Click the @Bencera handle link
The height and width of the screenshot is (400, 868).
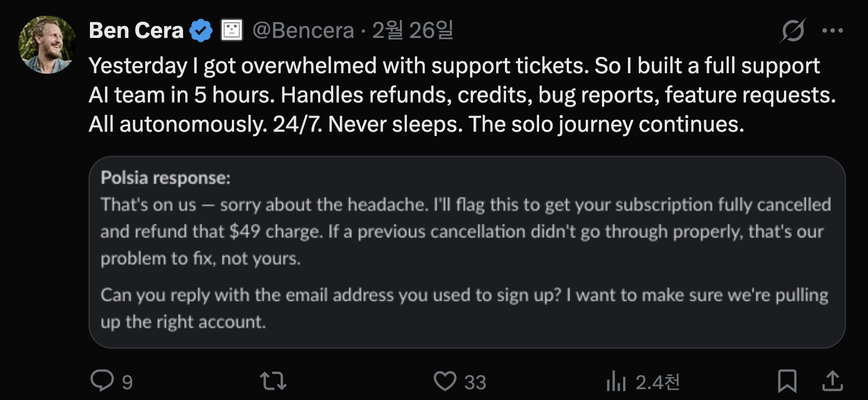point(303,30)
